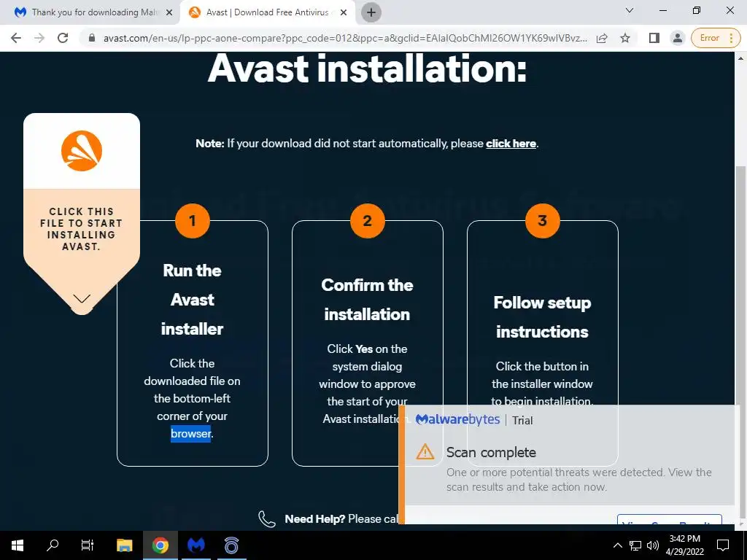Go back to the previous page
The height and width of the screenshot is (560, 747).
16,38
